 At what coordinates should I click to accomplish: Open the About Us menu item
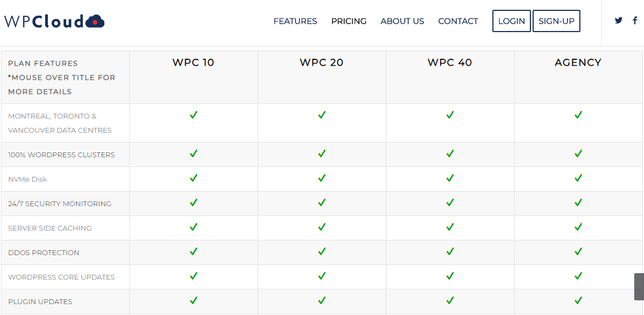402,21
